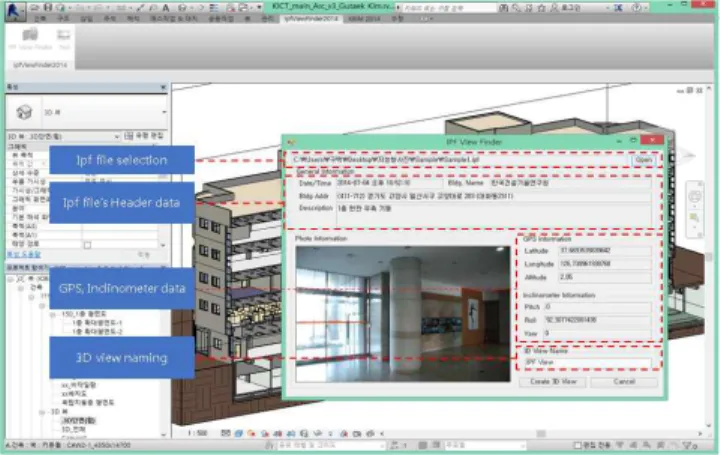The height and width of the screenshot is (455, 721).
Task: Open the Revit application menu logo
Action: click(14, 10)
